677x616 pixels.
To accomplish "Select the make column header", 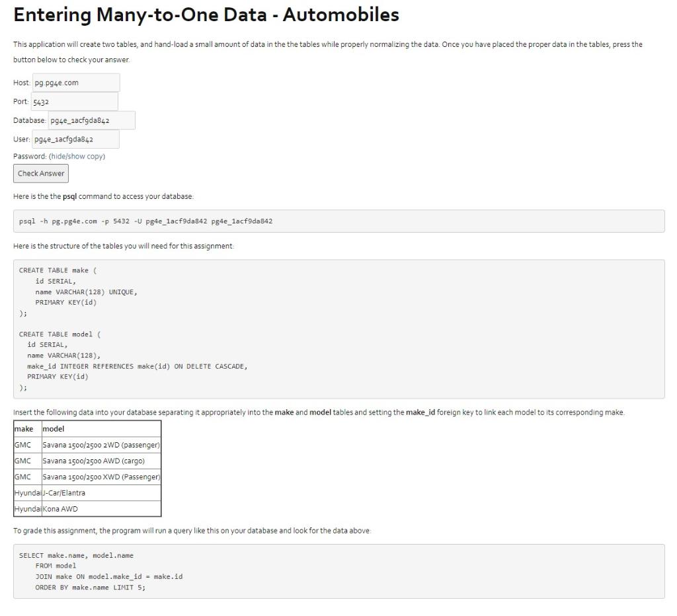I will 26,428.
